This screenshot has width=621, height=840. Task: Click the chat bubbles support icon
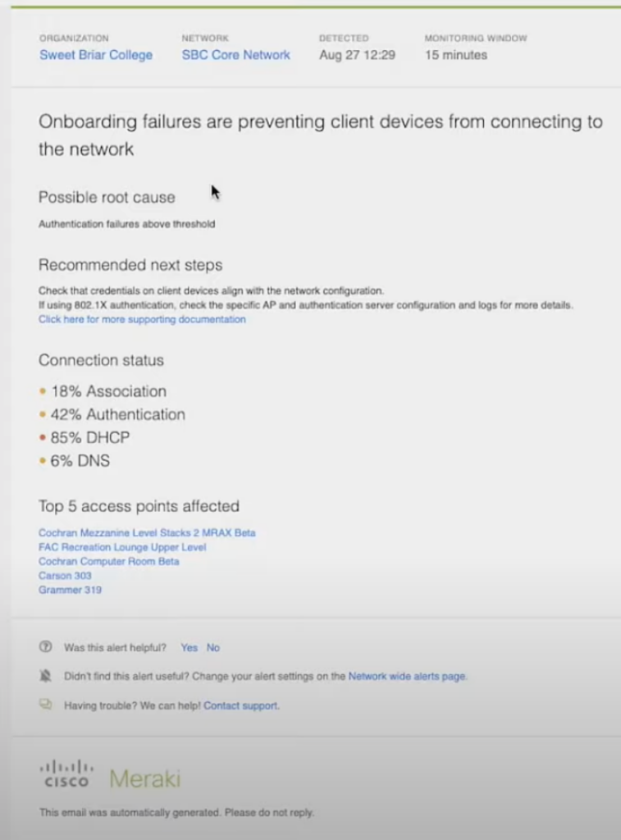tap(45, 705)
